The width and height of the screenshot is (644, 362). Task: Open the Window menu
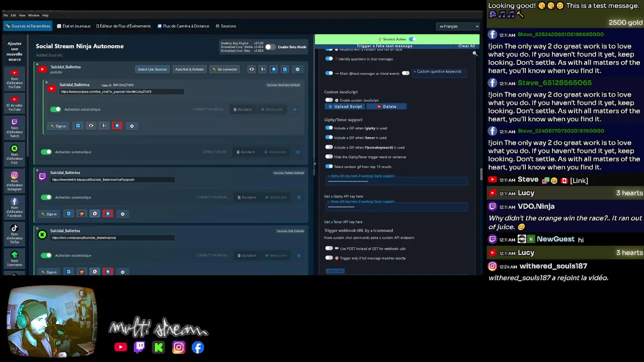33,15
